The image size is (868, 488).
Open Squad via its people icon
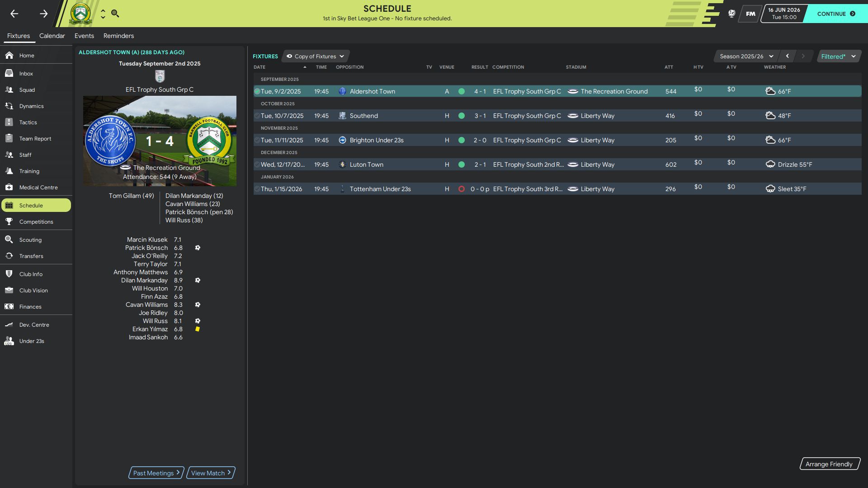coord(9,89)
